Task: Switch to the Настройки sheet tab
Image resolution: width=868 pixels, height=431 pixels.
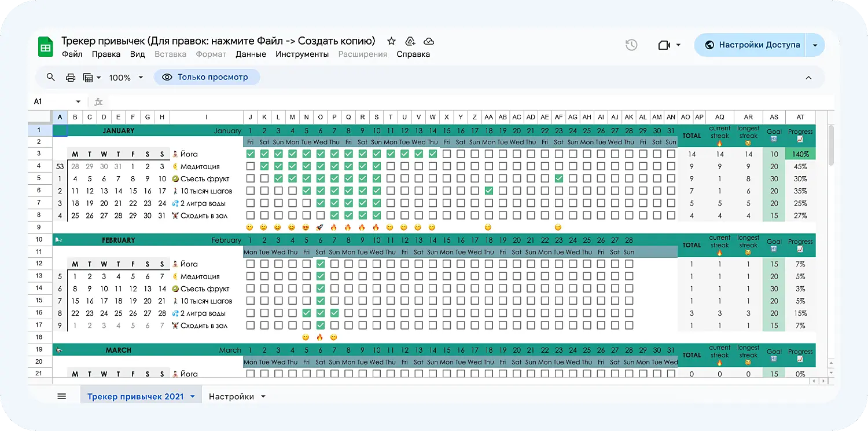Action: coord(231,397)
